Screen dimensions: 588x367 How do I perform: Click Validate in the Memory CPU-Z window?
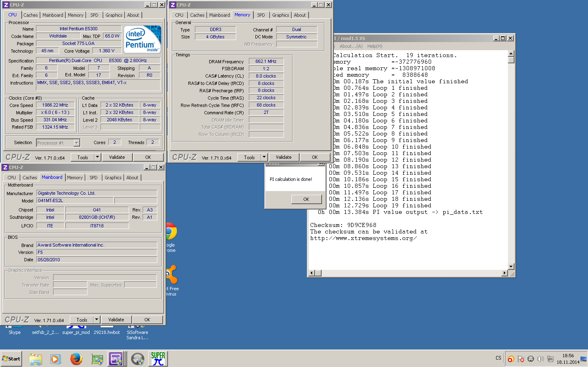[x=284, y=157]
